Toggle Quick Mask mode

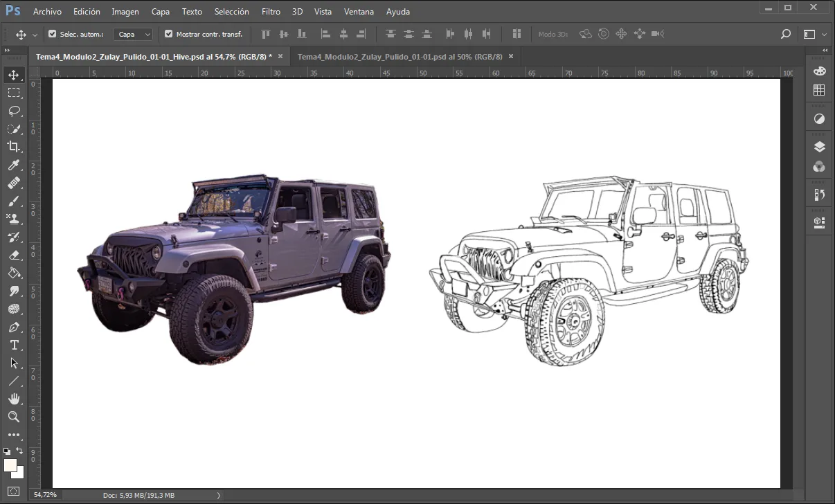(x=14, y=492)
